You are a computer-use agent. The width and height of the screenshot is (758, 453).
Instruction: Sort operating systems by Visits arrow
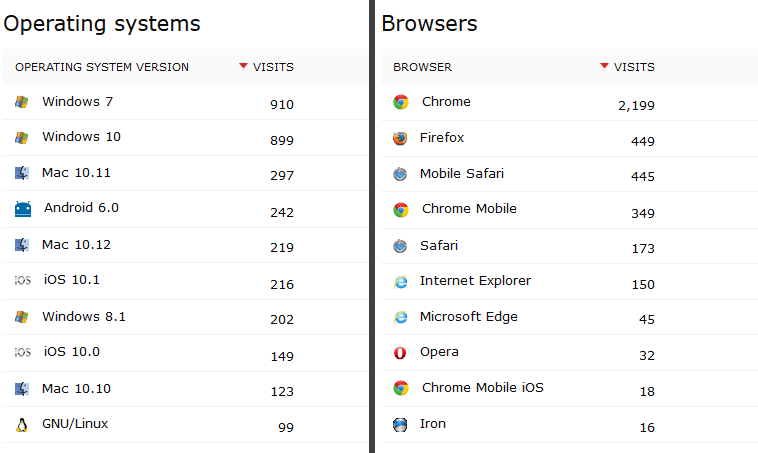(243, 67)
